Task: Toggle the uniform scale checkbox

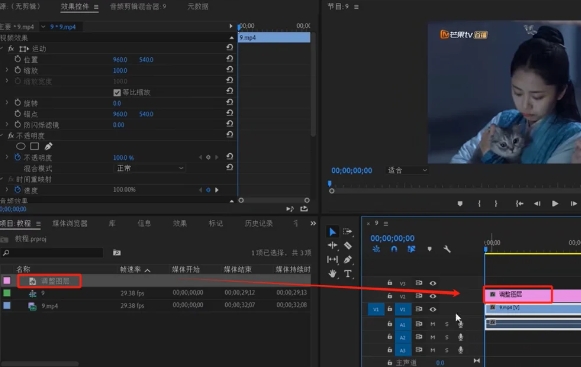Action: (x=117, y=92)
